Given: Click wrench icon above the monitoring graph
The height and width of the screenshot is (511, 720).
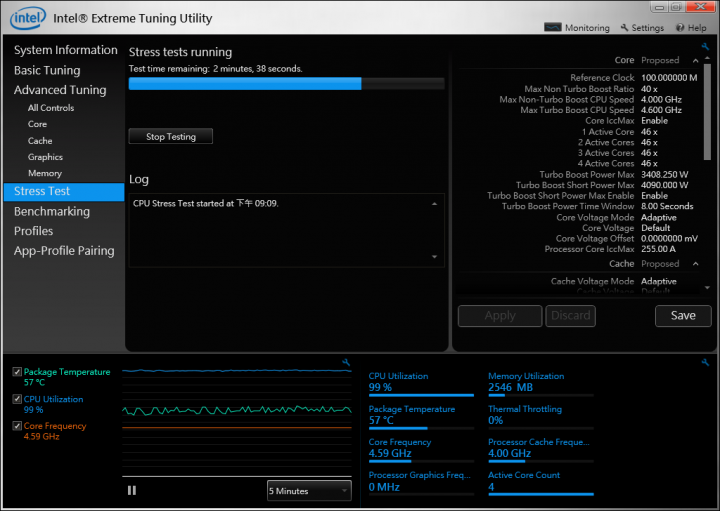Looking at the screenshot, I should coord(346,362).
